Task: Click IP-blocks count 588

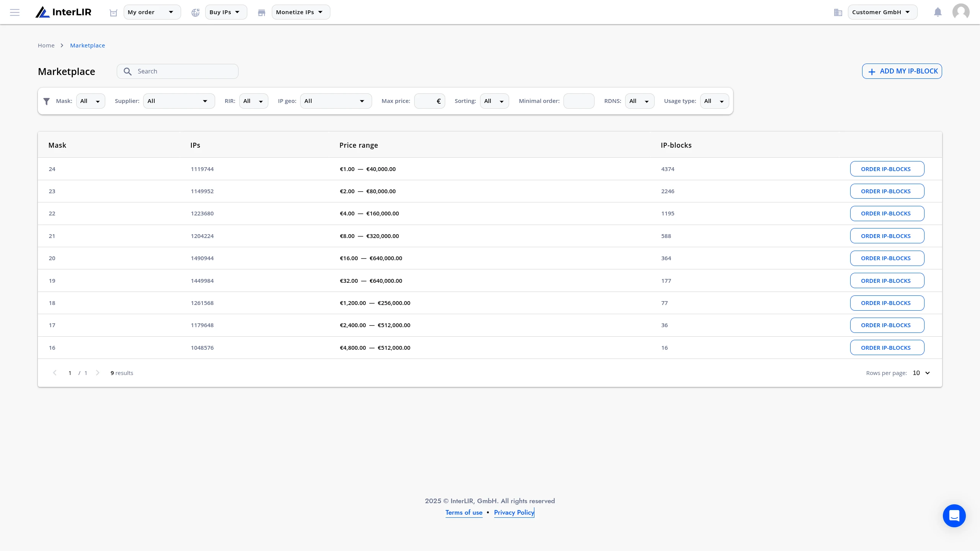Action: [666, 236]
